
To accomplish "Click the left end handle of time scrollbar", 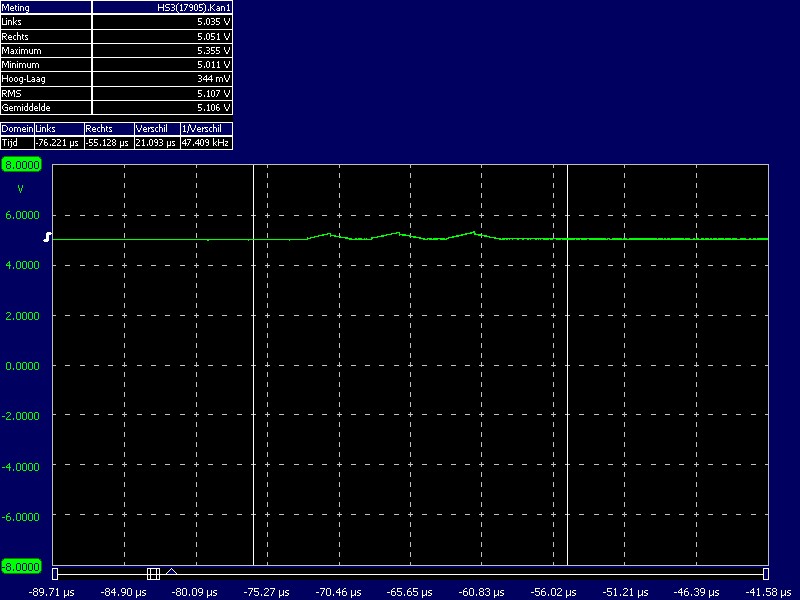I will point(56,573).
